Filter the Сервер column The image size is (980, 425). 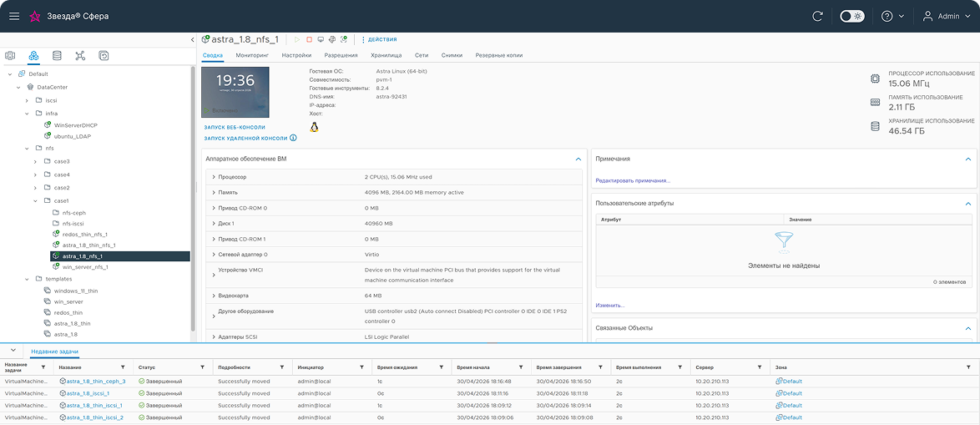pos(760,367)
